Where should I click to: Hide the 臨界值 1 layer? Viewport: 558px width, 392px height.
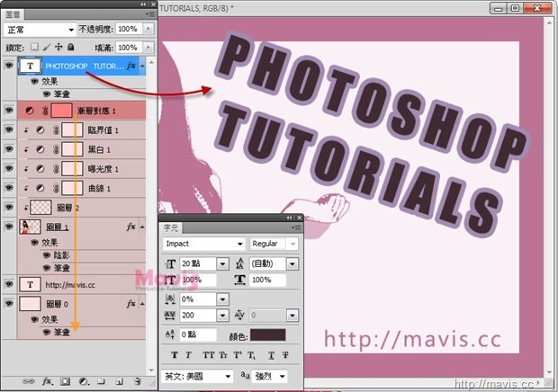(9, 129)
